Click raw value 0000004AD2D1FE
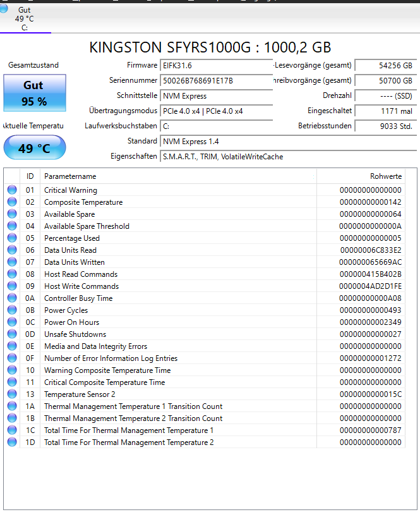420x512 pixels. (x=370, y=286)
